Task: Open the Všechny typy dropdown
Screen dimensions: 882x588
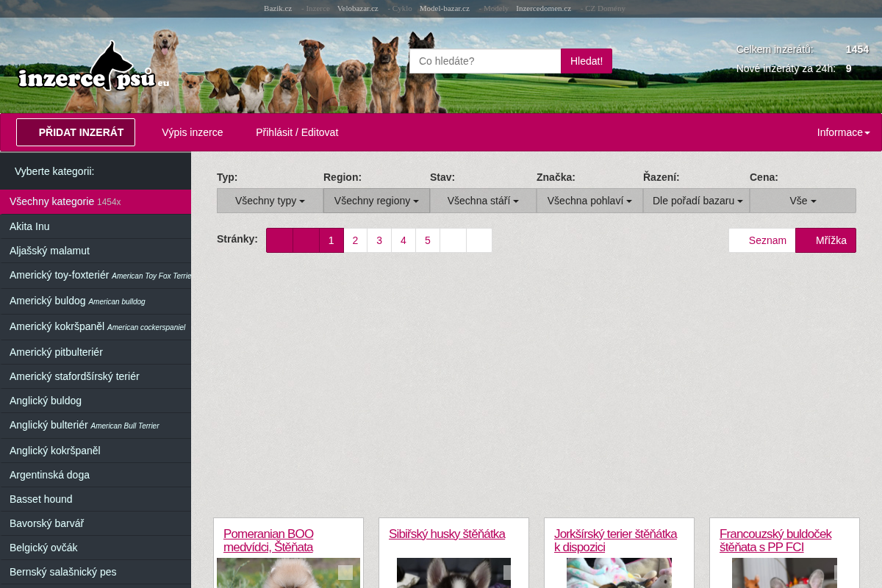Action: [270, 201]
